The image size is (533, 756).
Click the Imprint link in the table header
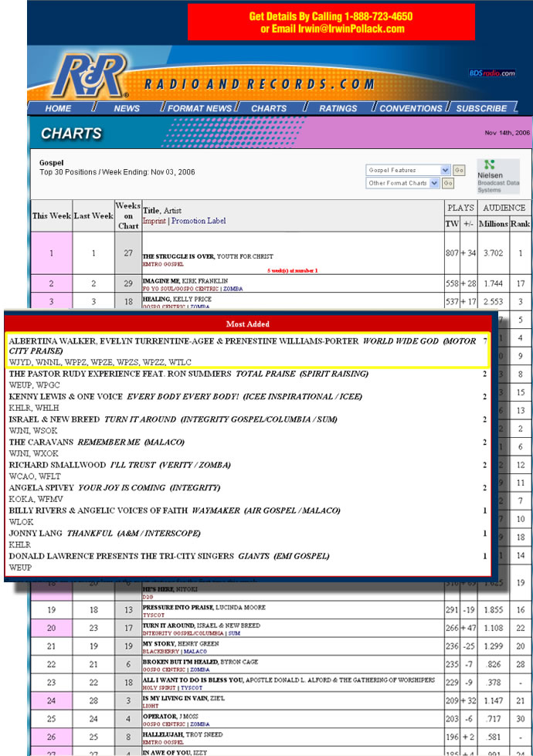[x=154, y=221]
